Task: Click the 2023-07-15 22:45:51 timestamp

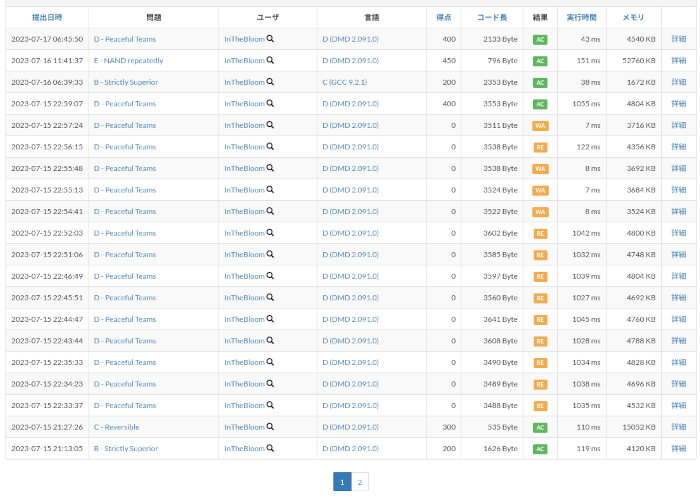Action: point(47,298)
